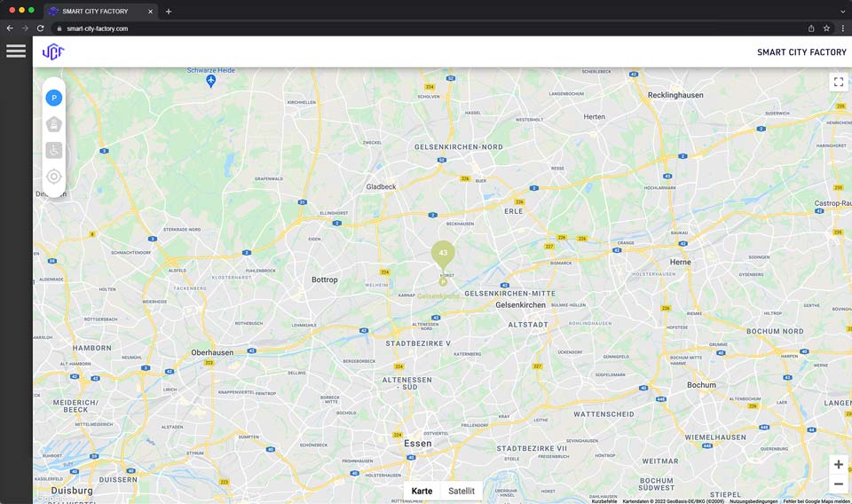The width and height of the screenshot is (852, 504).
Task: Switch to Karte map view
Action: coord(422,491)
